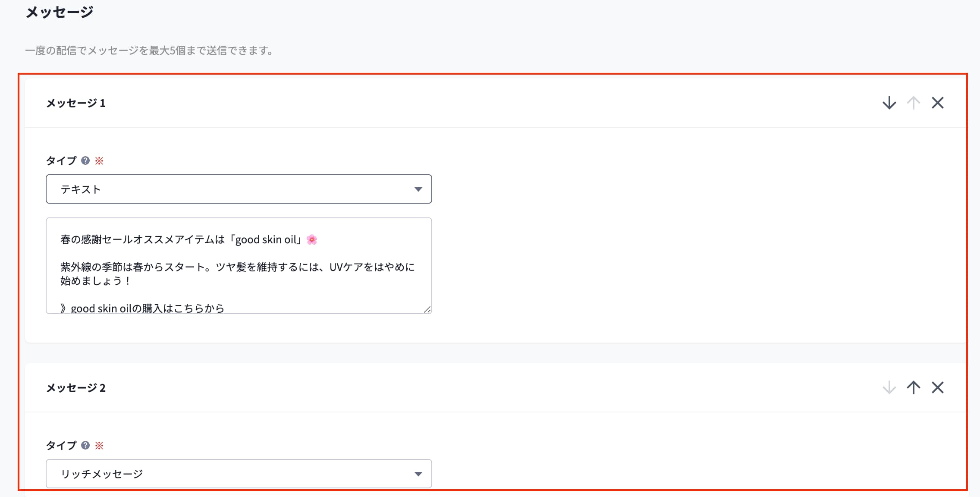
Task: Remove メッセージ 1 with the X icon
Action: coord(937,103)
